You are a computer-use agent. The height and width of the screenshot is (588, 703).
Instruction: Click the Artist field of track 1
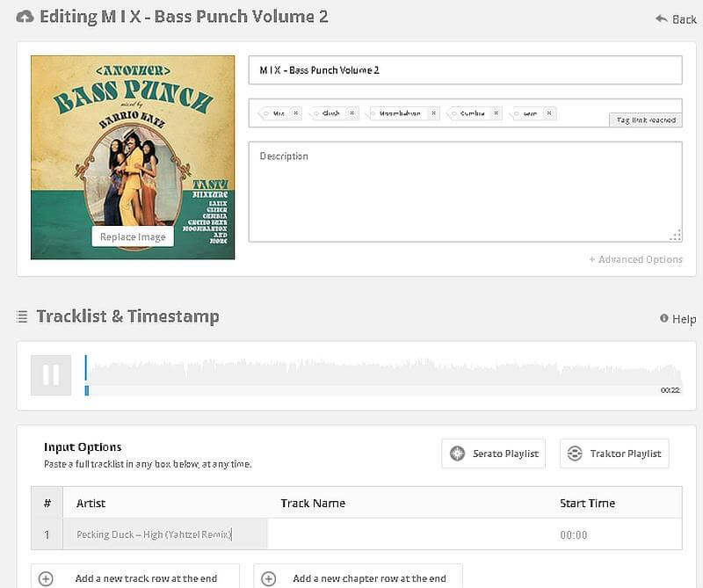[x=165, y=534]
